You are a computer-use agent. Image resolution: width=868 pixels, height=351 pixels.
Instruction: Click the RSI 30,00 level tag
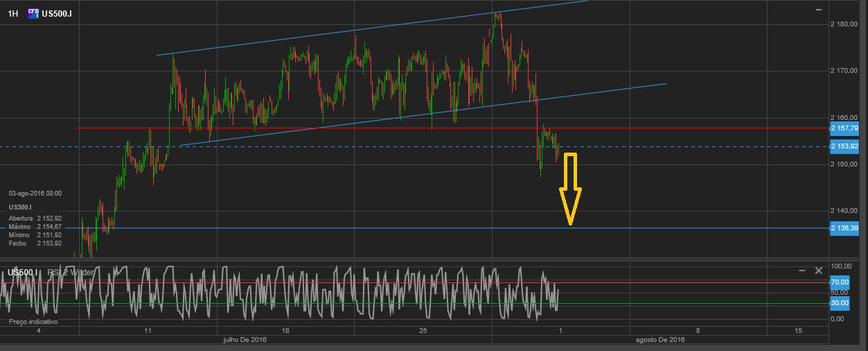pos(840,303)
